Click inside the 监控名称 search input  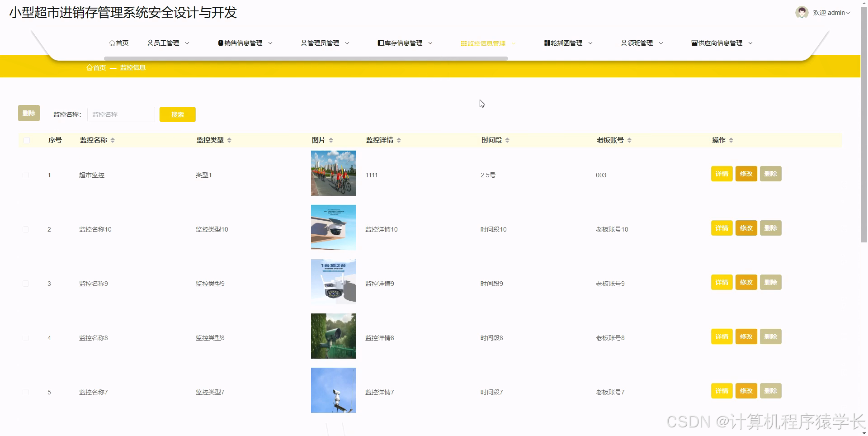(x=121, y=114)
